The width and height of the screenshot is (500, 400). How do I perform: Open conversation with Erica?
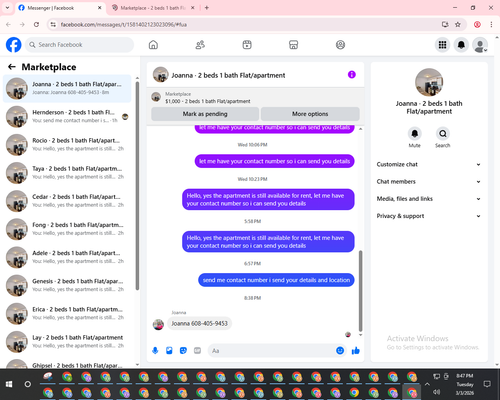pyautogui.click(x=67, y=314)
